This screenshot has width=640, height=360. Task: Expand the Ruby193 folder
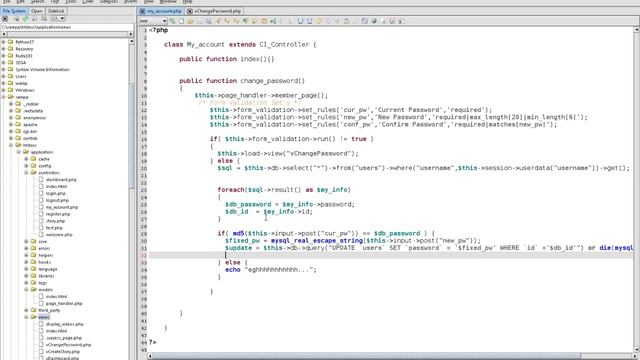pyautogui.click(x=4, y=56)
